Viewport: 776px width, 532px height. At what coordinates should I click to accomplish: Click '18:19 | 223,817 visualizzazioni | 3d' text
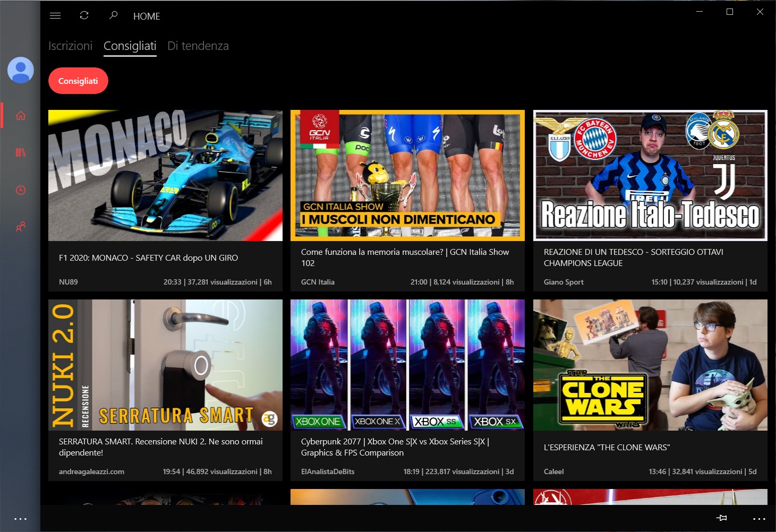coord(459,472)
